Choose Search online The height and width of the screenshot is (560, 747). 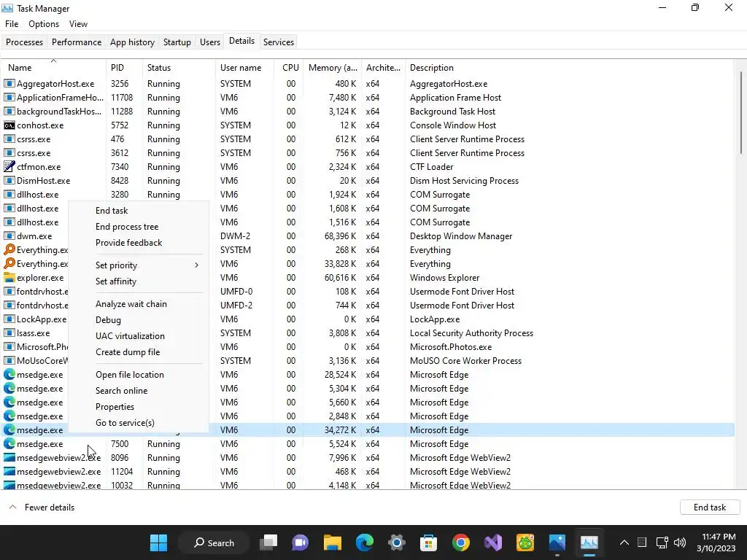tap(138, 391)
